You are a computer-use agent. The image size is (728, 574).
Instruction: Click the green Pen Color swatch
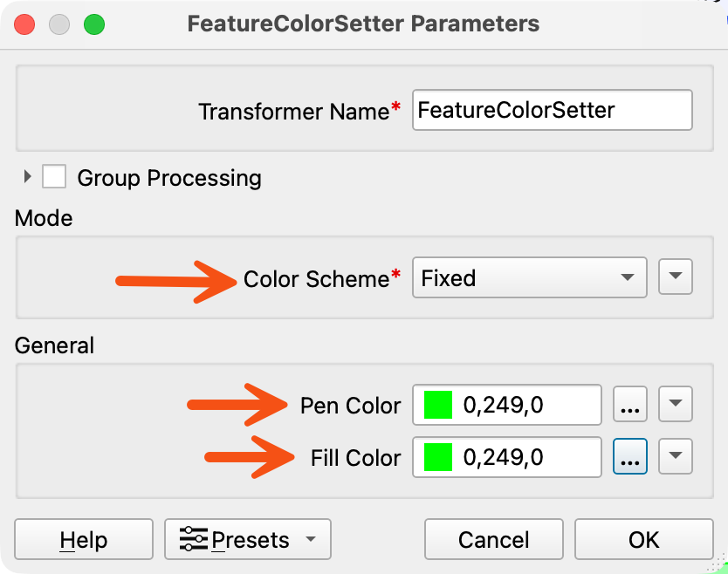click(x=438, y=405)
